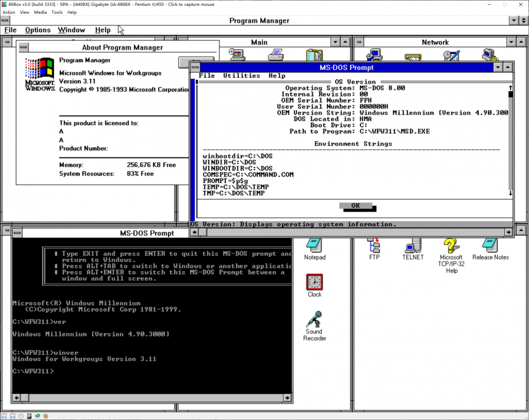Open the File menu in Program Manager
The image size is (529, 420).
pyautogui.click(x=10, y=30)
